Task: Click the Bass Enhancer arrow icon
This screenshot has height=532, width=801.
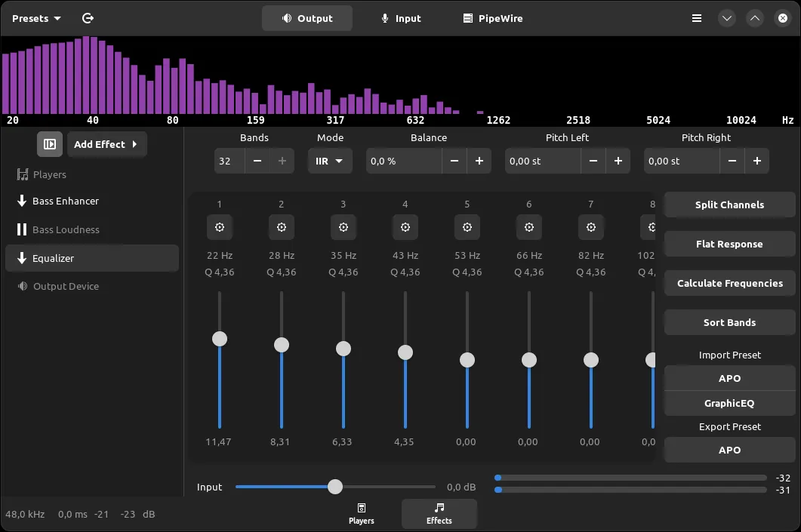Action: pos(22,201)
